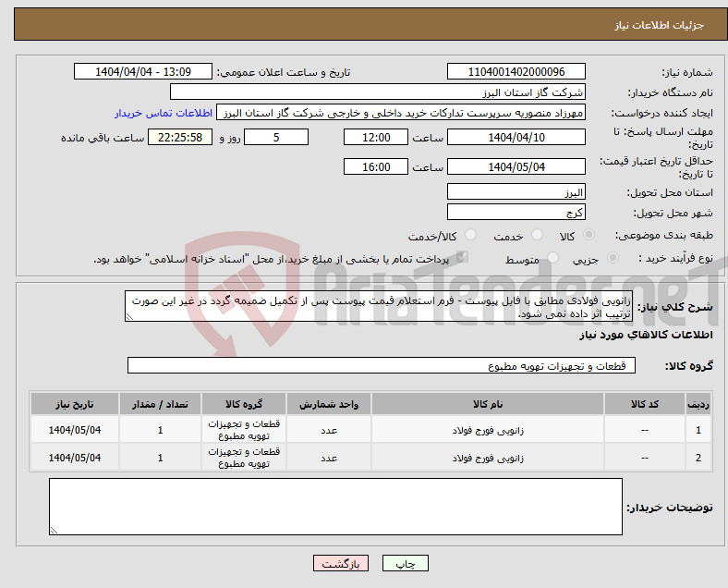This screenshot has height=588, width=728.
Task: Click price validity time 16:00
Action: (376, 166)
